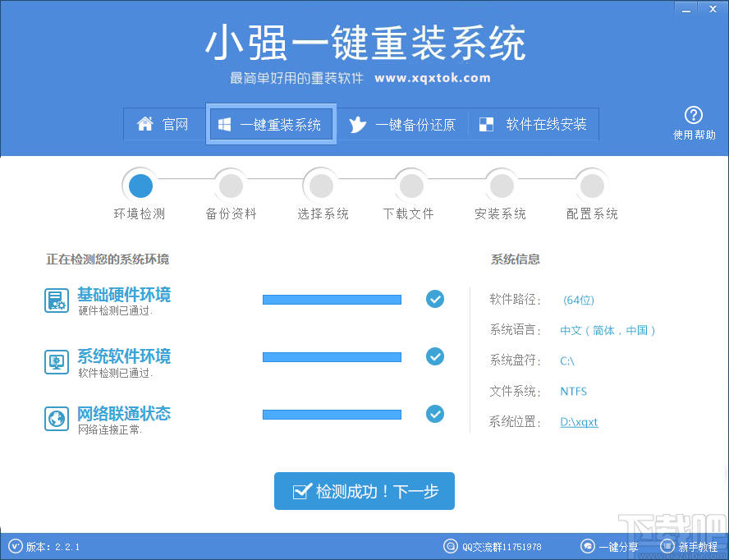
Task: Select the 选择系统 step circle
Action: click(320, 185)
